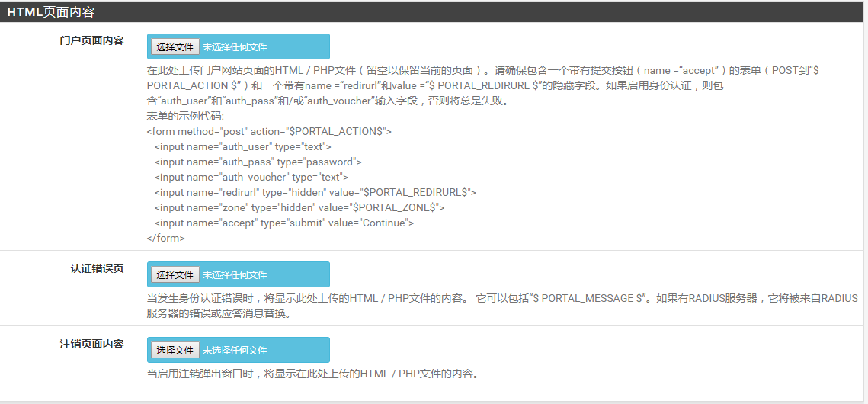Click 未选择任何文件 text in portal page upload field
868x404 pixels.
(x=235, y=46)
